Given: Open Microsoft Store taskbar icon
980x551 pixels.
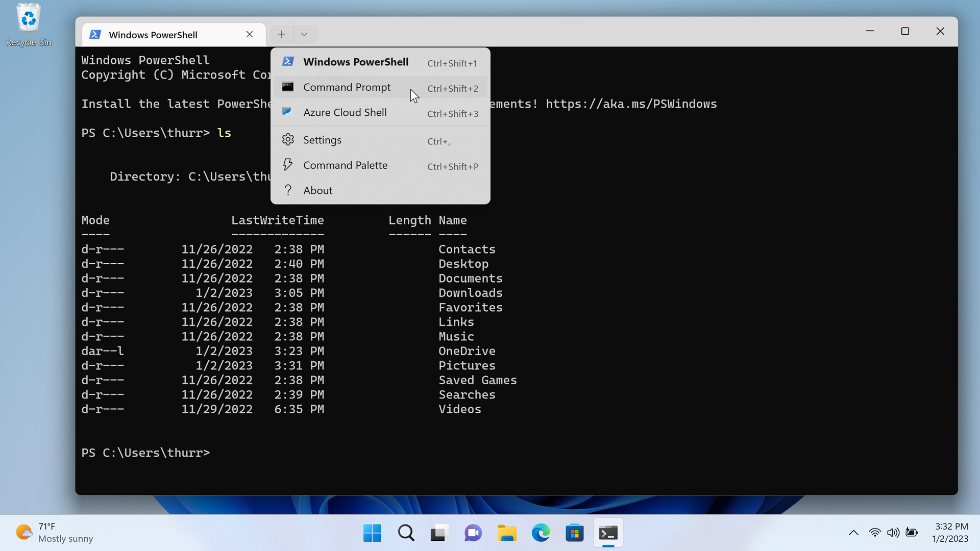Looking at the screenshot, I should click(574, 533).
